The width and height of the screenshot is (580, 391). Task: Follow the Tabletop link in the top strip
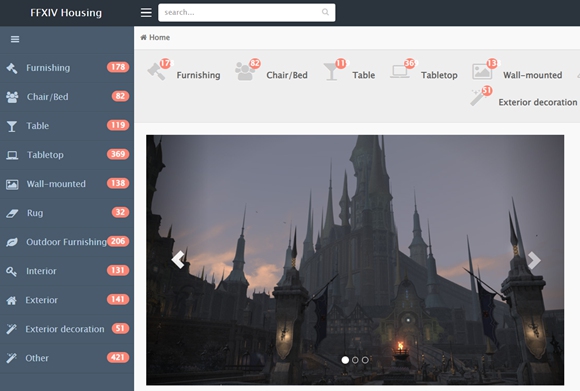tap(439, 75)
